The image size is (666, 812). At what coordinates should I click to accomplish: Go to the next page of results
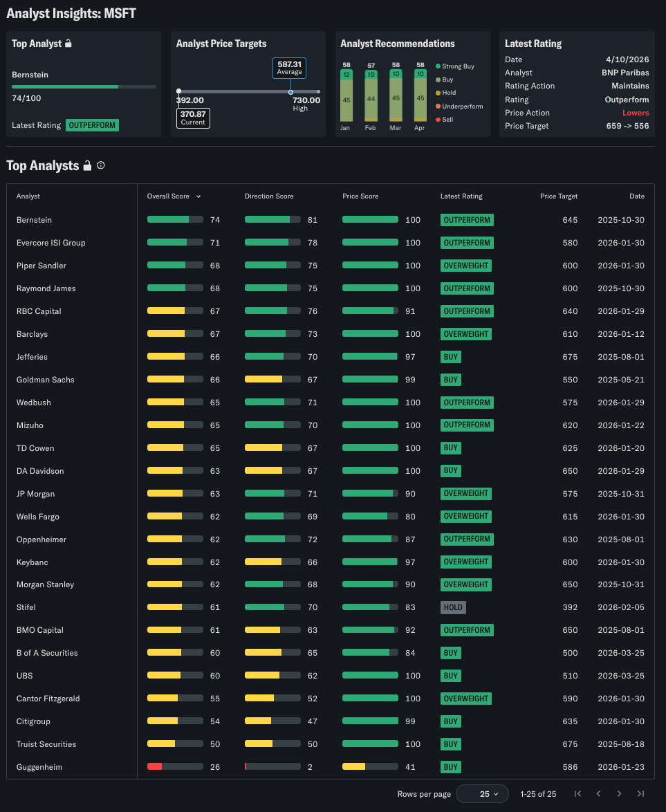pyautogui.click(x=620, y=794)
